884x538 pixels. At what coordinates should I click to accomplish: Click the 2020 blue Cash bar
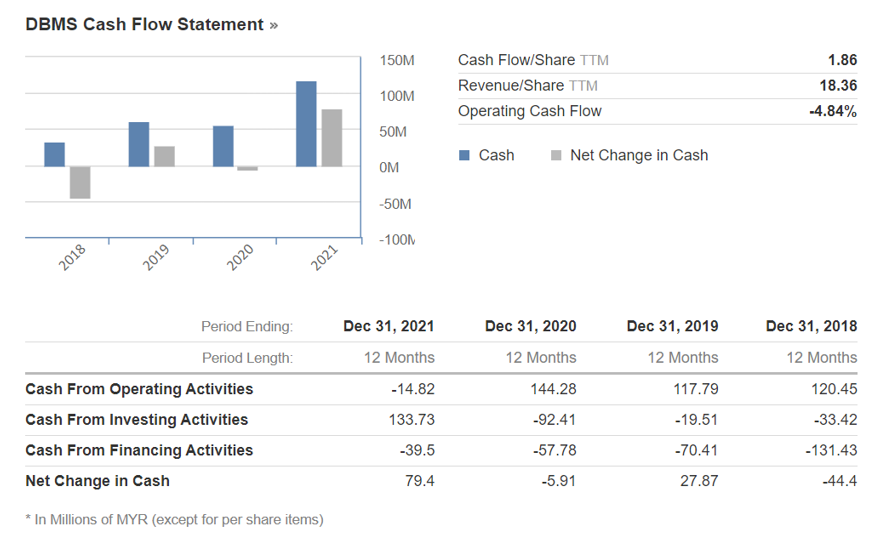click(223, 146)
